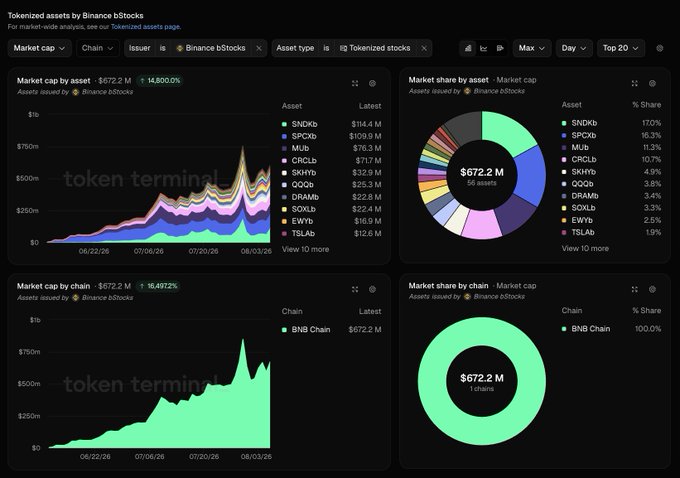
Task: Open settings for Market cap by chain chart
Action: 372,289
